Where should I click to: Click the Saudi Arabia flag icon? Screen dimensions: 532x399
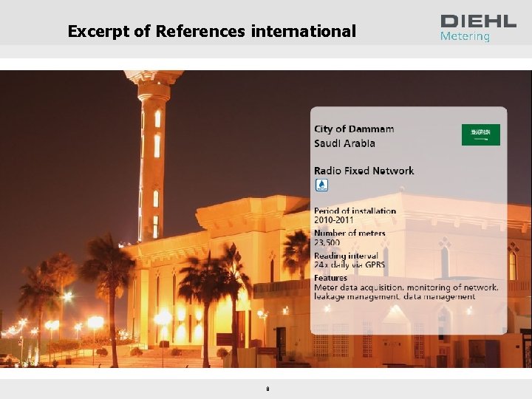pos(481,134)
